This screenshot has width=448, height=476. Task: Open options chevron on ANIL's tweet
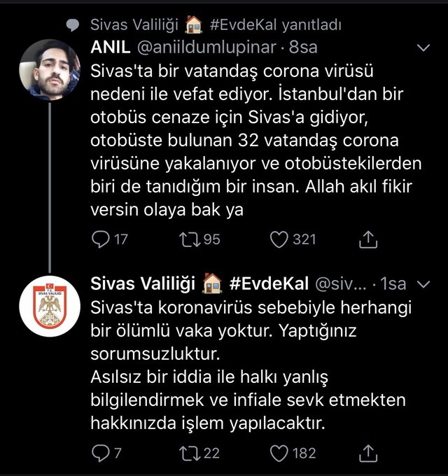point(423,48)
